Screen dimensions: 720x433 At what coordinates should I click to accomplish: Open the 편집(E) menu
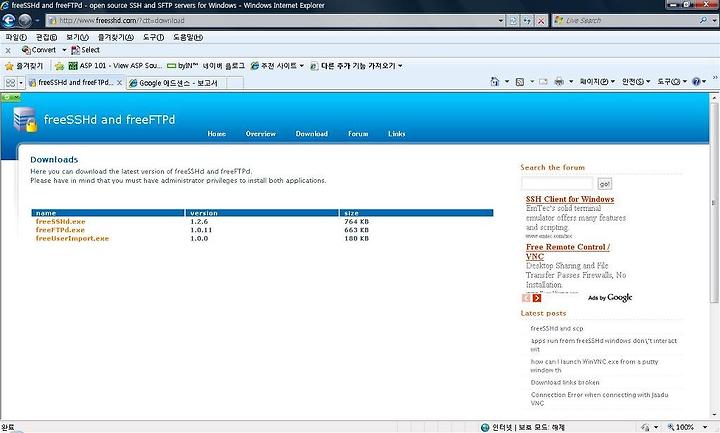click(46, 37)
